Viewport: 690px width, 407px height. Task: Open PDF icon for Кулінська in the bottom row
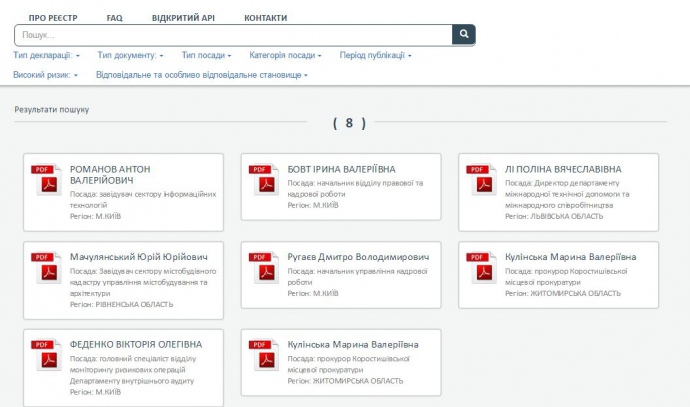pyautogui.click(x=264, y=355)
